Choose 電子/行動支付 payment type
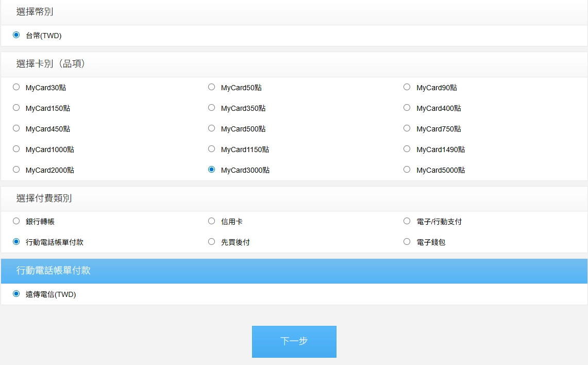This screenshot has height=365, width=588. click(x=407, y=221)
